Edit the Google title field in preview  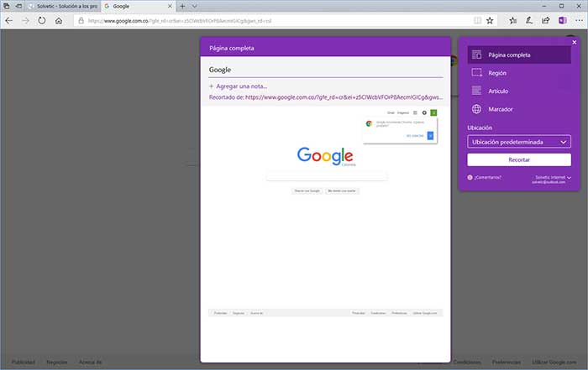pos(326,70)
